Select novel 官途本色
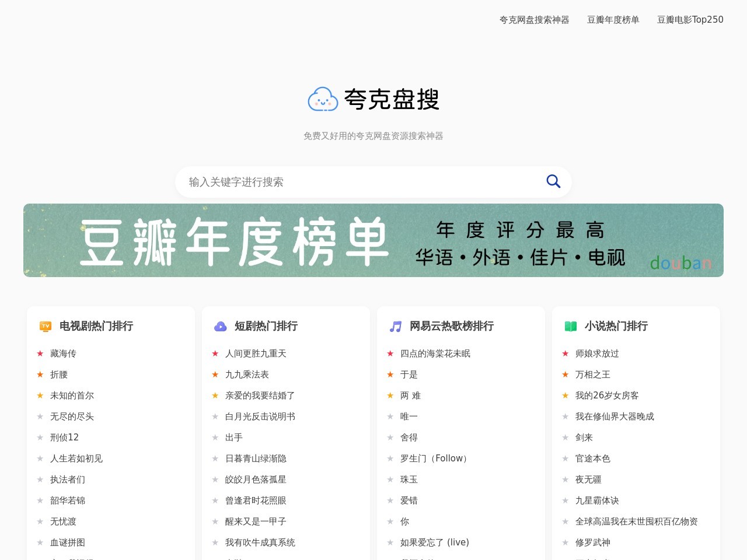Image resolution: width=747 pixels, height=560 pixels. 593,459
